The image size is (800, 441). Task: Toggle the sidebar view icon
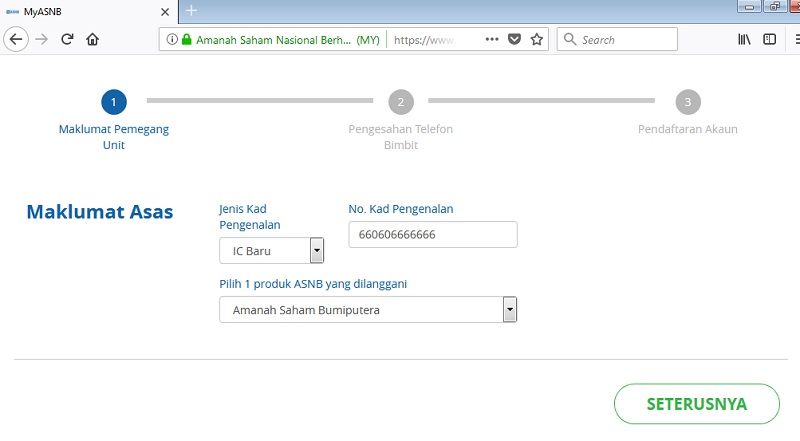(769, 39)
